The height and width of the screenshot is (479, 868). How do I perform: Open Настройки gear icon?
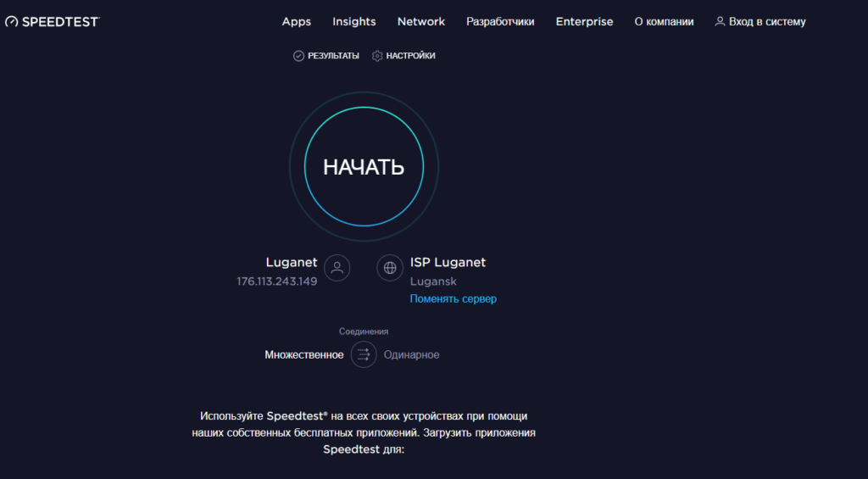point(377,56)
